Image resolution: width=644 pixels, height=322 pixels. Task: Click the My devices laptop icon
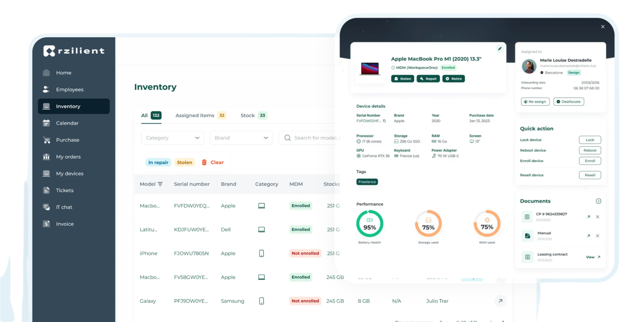46,174
